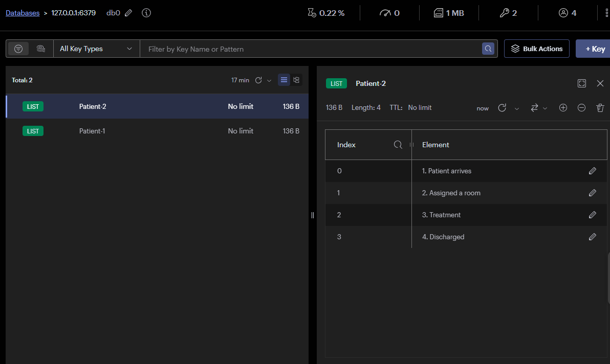Delete the Patient-2 key via trash icon
The image size is (610, 364).
coord(600,108)
